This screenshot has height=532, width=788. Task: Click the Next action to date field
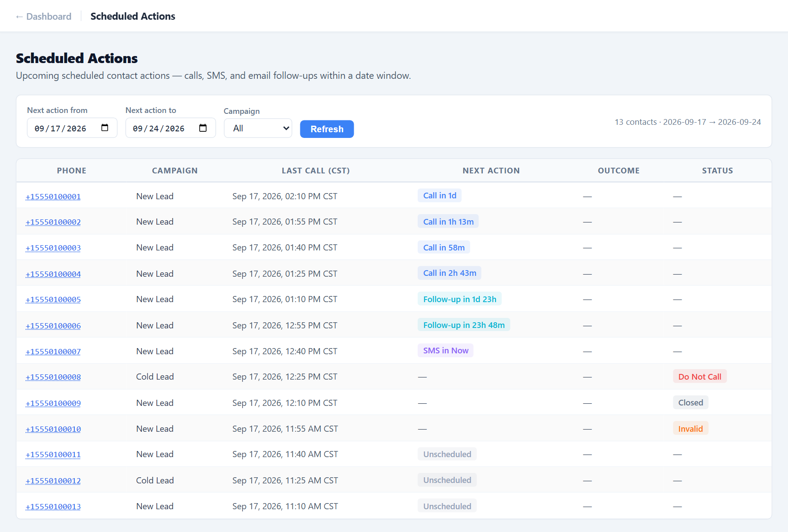coord(171,128)
